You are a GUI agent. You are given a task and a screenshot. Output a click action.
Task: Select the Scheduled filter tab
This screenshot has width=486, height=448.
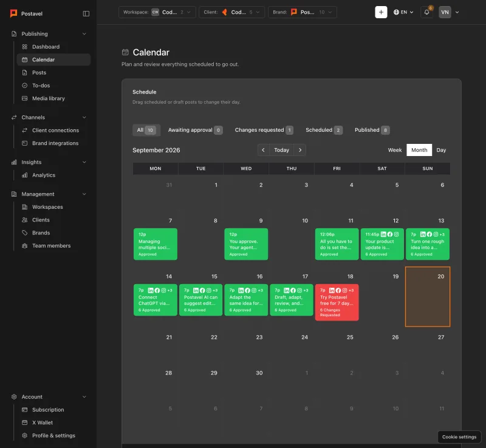click(x=324, y=130)
